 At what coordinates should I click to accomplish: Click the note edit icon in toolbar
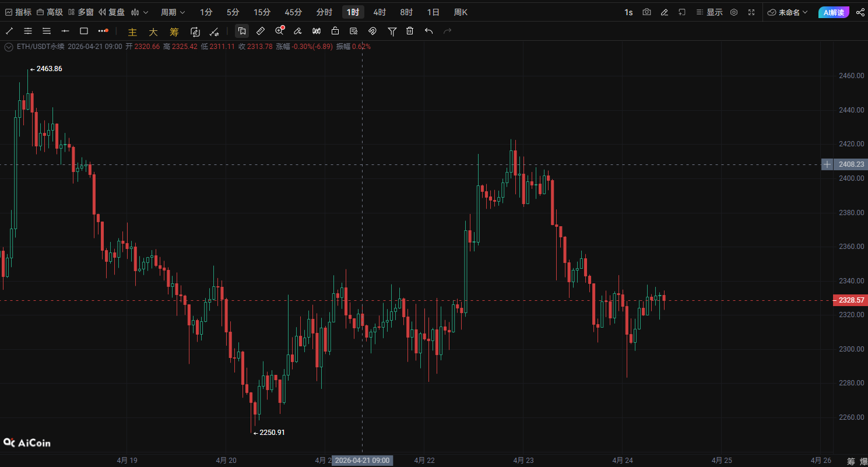(x=354, y=31)
